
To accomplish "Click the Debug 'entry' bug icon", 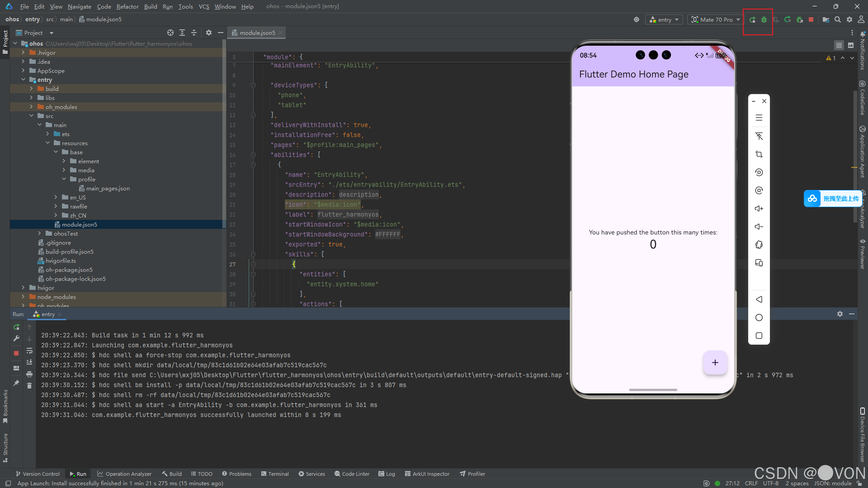I will click(x=764, y=19).
